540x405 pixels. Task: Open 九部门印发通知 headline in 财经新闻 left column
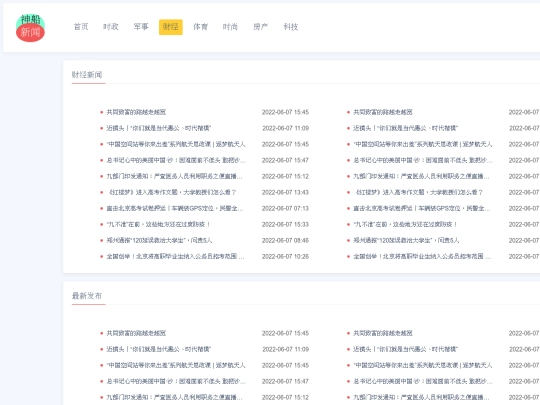pyautogui.click(x=175, y=176)
